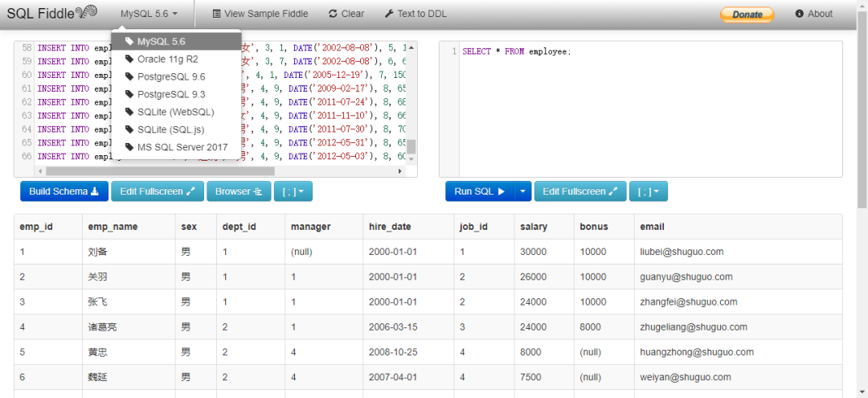Click the Clear button in the top bar
The height and width of the screenshot is (398, 868).
(346, 14)
